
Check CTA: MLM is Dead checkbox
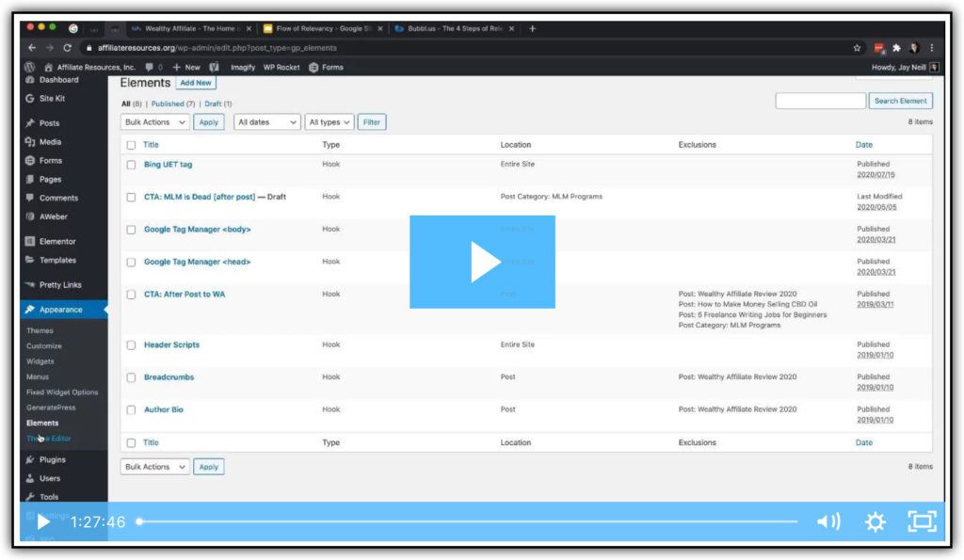pyautogui.click(x=131, y=198)
